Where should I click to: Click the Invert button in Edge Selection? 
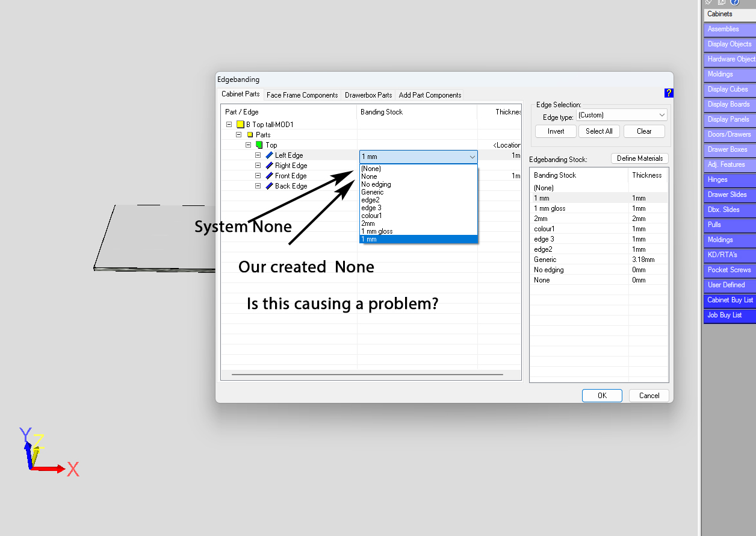point(556,131)
